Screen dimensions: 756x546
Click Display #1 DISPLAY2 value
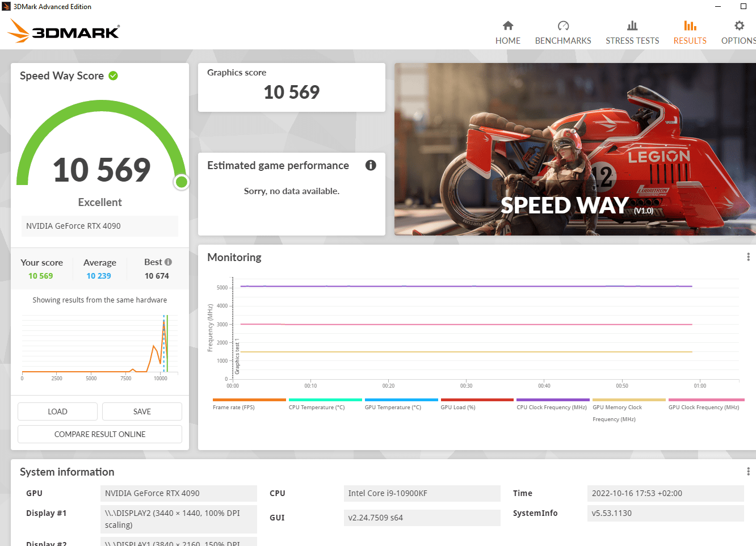tap(179, 519)
